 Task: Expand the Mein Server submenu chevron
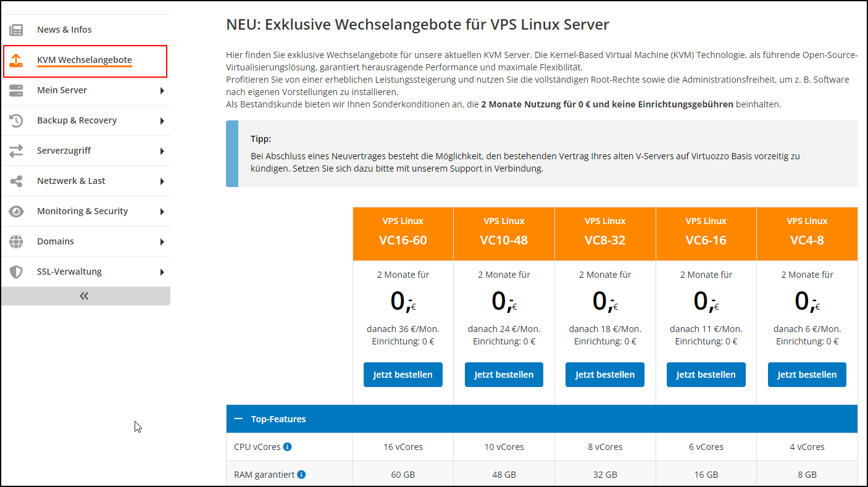tap(162, 89)
